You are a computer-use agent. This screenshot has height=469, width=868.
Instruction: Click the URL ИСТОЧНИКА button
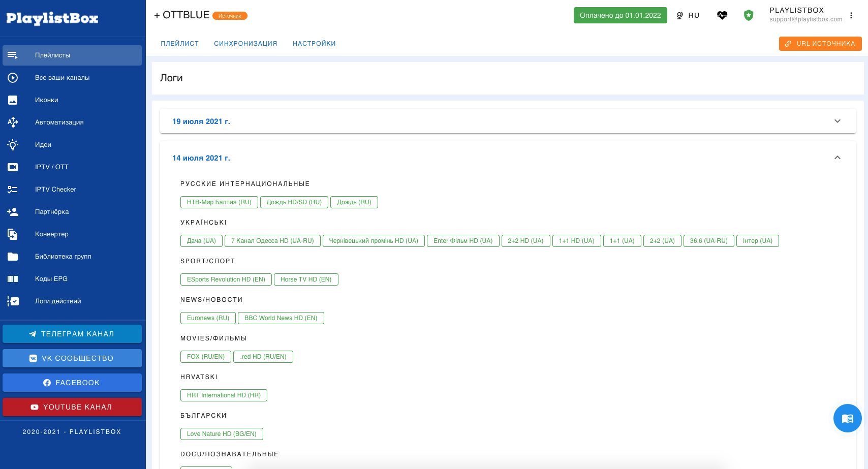tap(820, 44)
